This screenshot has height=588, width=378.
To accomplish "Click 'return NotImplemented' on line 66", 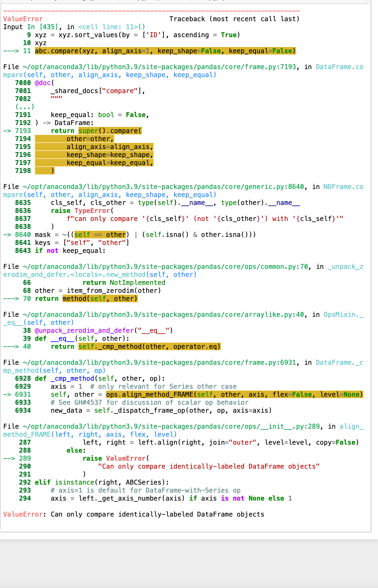I will 124,282.
